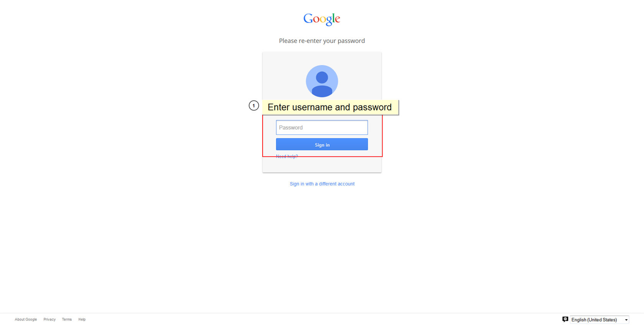
Task: Click the capital G of the Google logo
Action: (308, 18)
